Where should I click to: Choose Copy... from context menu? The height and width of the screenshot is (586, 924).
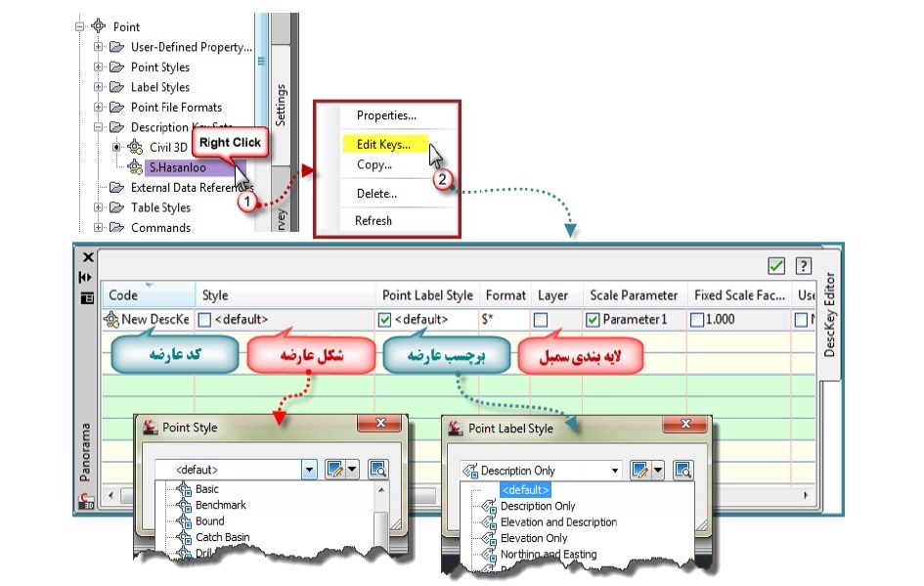click(374, 164)
